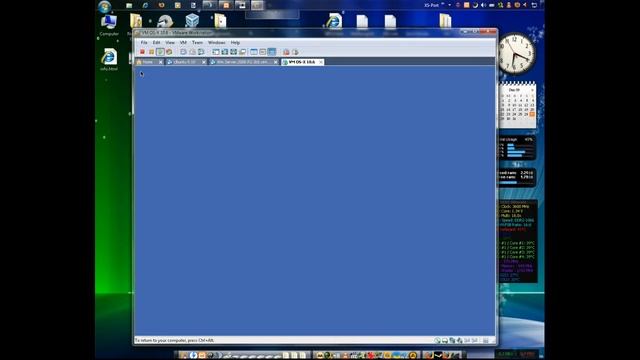Click the Unity mode toolbar icon
The height and width of the screenshot is (360, 640).
click(x=242, y=52)
